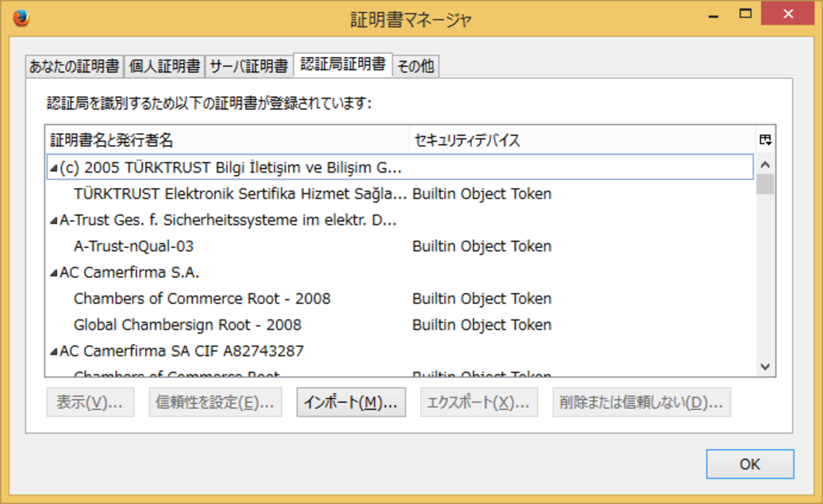823x504 pixels.
Task: Click the インポート(M)... button
Action: 351,403
